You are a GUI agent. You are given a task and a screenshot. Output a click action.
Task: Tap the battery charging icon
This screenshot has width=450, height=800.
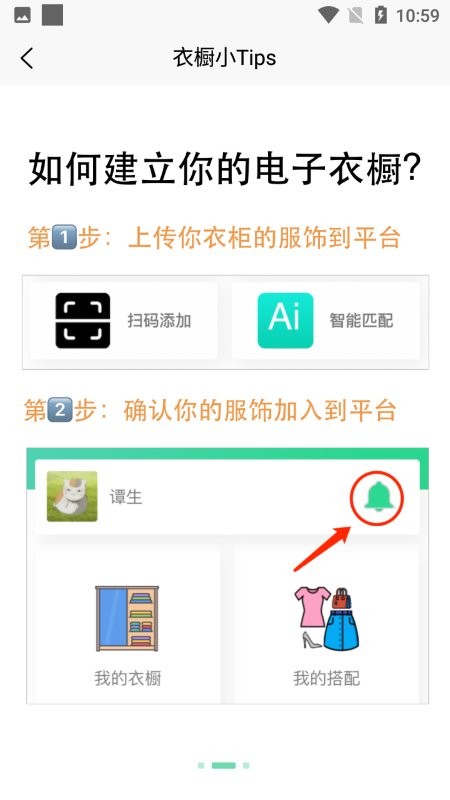click(381, 15)
